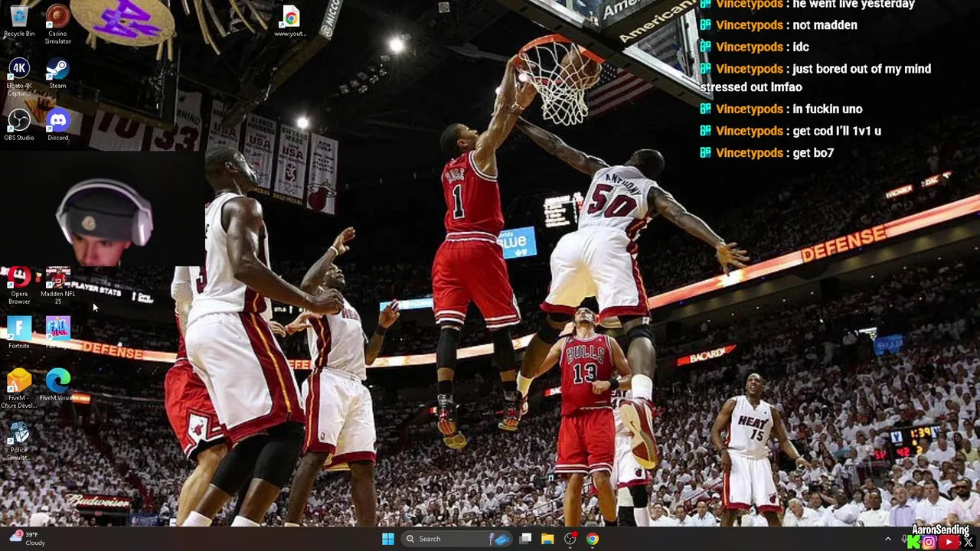
Task: Open the weather widget showing Cloudy
Action: [x=28, y=539]
